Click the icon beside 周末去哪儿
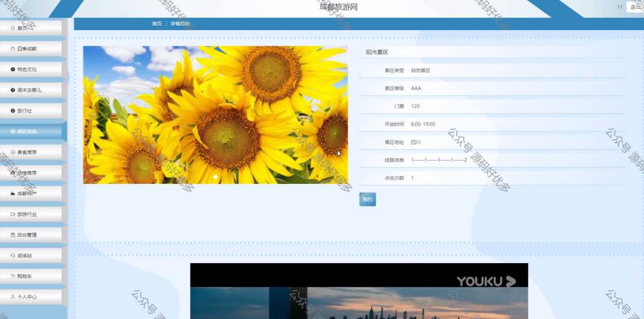644x319 pixels. coord(13,90)
